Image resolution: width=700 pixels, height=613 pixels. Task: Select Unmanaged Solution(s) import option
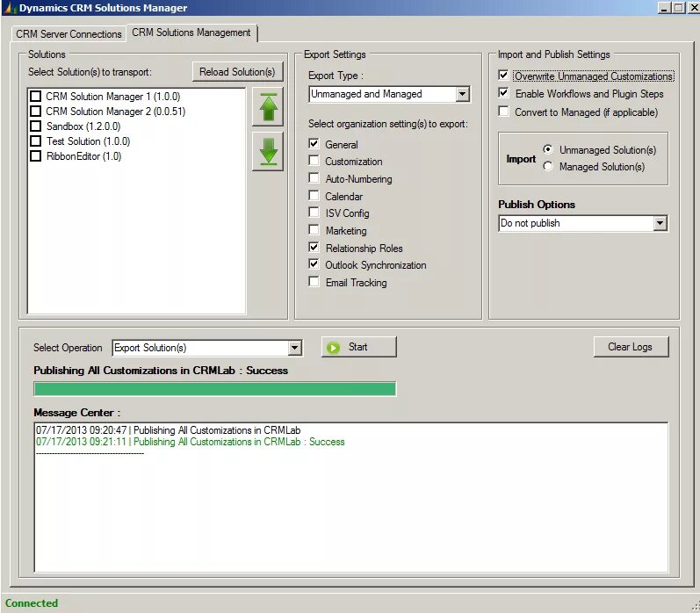[x=548, y=149]
